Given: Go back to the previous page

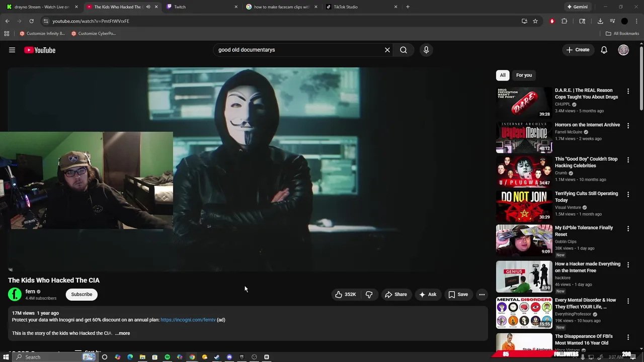Looking at the screenshot, I should click(x=8, y=21).
